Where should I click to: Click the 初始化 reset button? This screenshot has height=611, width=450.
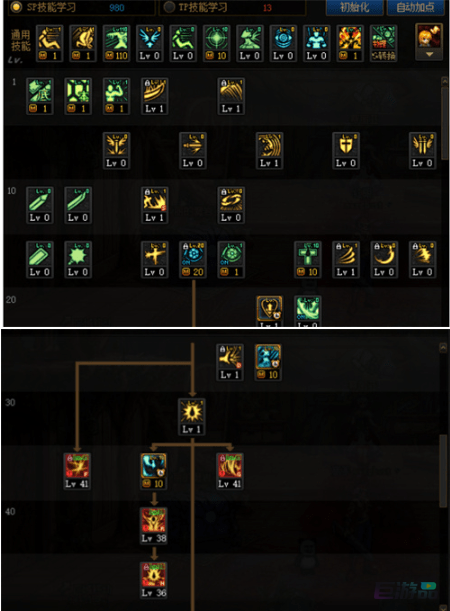click(x=354, y=7)
